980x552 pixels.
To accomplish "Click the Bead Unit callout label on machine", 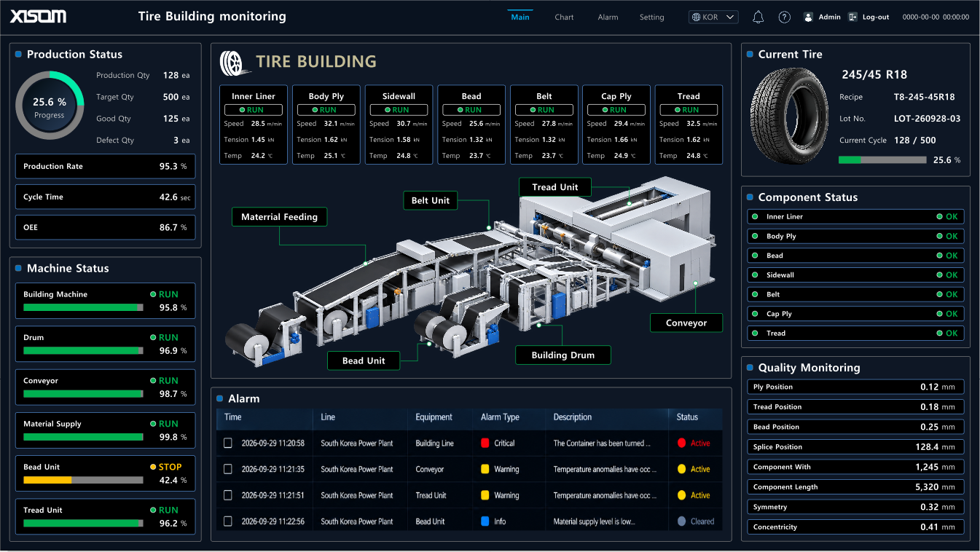I will tap(364, 360).
